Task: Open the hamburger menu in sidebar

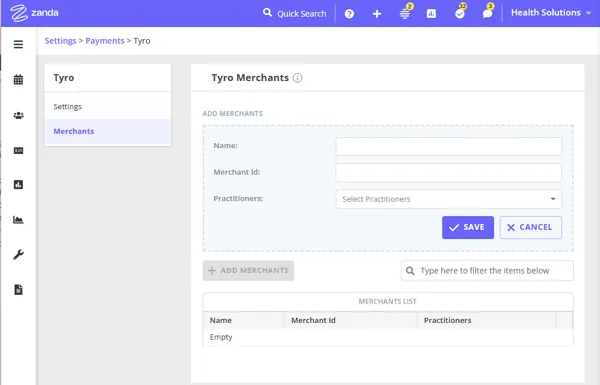Action: tap(18, 44)
